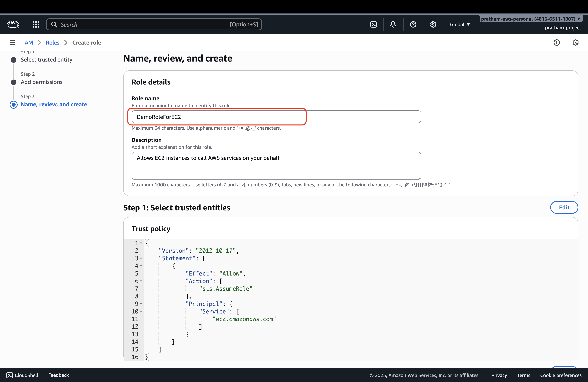Screen dimensions: 588x382
Task: Open the Terms link
Action: [524, 375]
